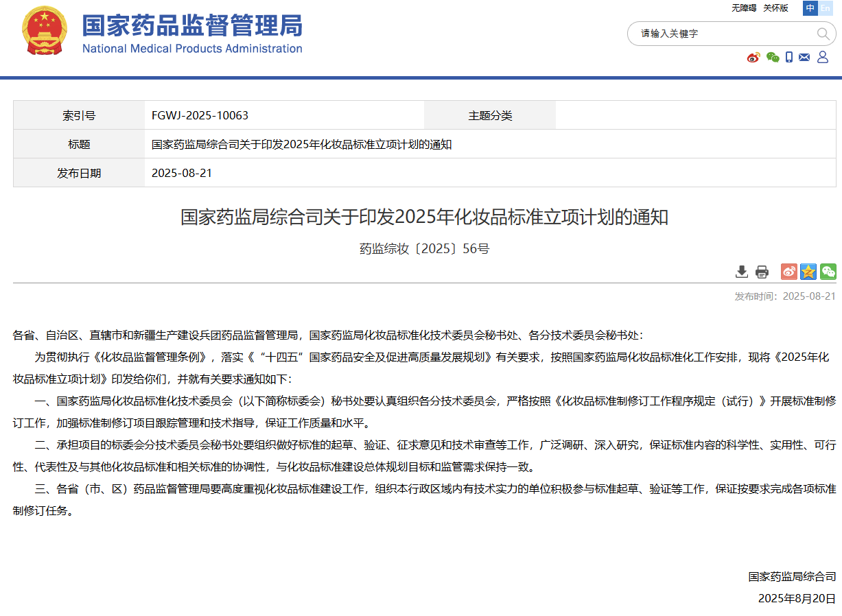Viewport: 842px width, 616px height.
Task: Click the salutation line starting with 各省、自治区
Action: click(x=328, y=335)
